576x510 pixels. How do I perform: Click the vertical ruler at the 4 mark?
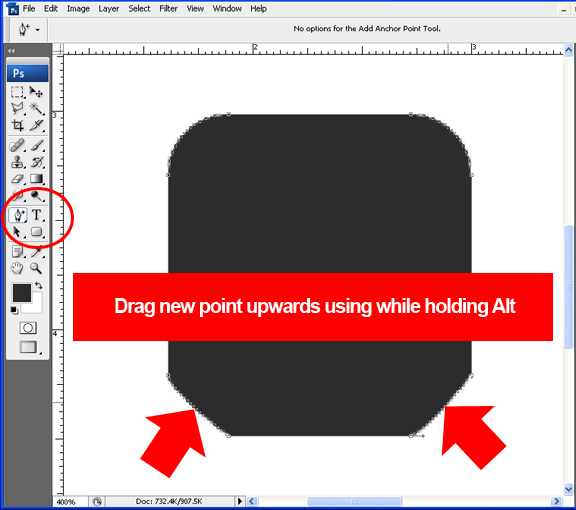click(x=55, y=334)
